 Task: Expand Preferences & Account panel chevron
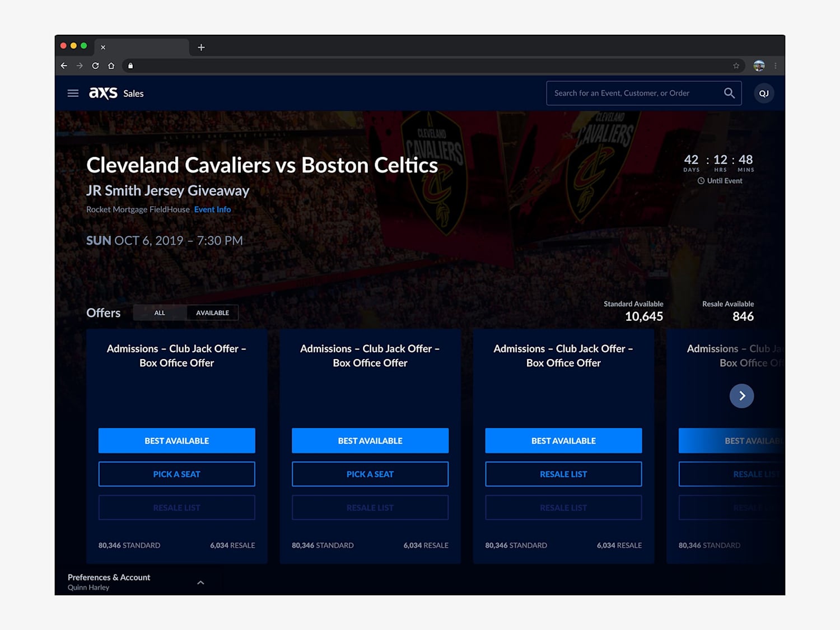pos(200,582)
